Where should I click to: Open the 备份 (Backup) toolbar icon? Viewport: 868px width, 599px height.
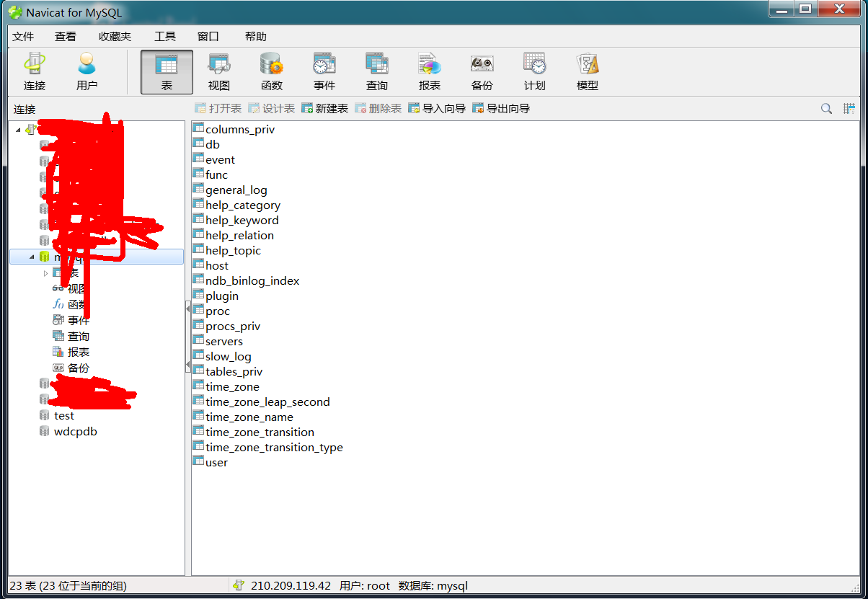coord(482,70)
